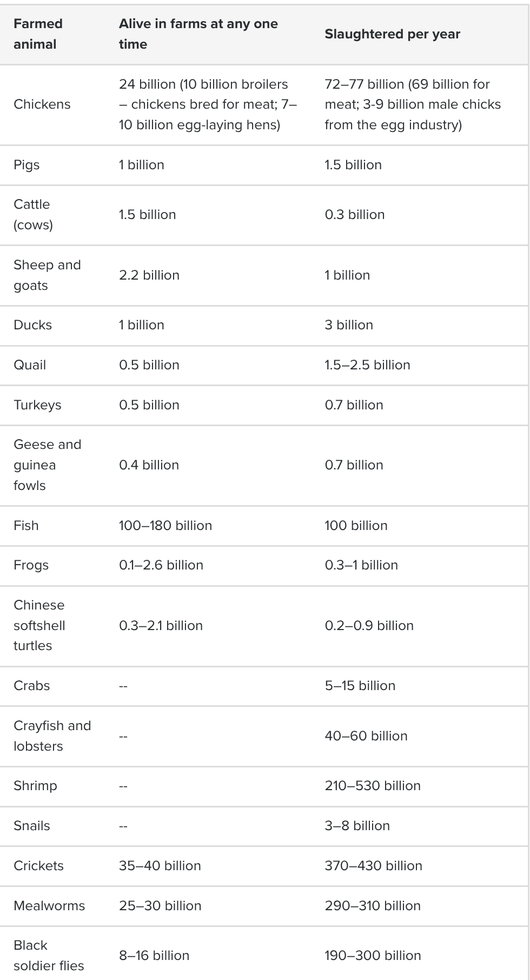
Task: Select the Turkeys row label
Action: [x=37, y=405]
